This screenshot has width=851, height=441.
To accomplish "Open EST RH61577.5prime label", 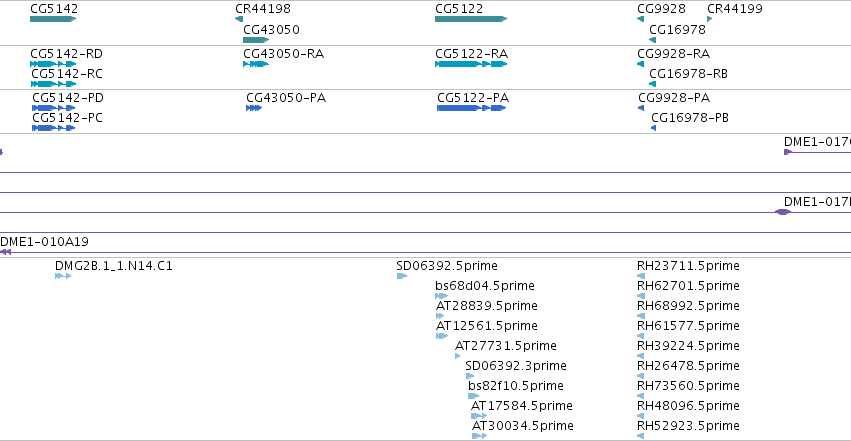I will tap(688, 326).
